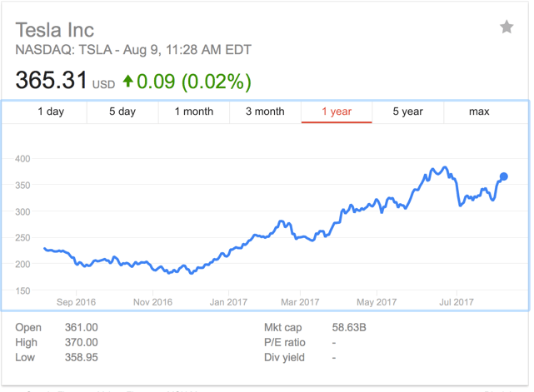This screenshot has width=534, height=392.
Task: Open the 1 month chart view
Action: 194,112
